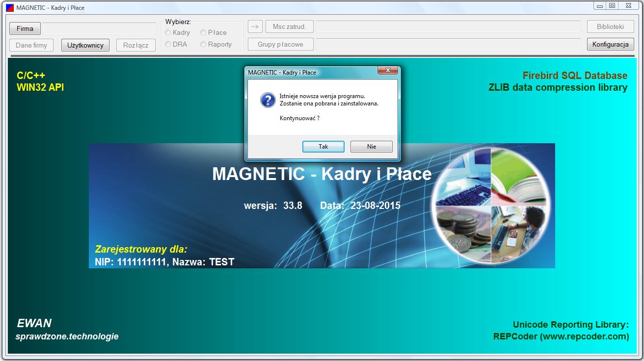Image resolution: width=644 pixels, height=361 pixels.
Task: Decline update with the Nie button
Action: coord(371,147)
